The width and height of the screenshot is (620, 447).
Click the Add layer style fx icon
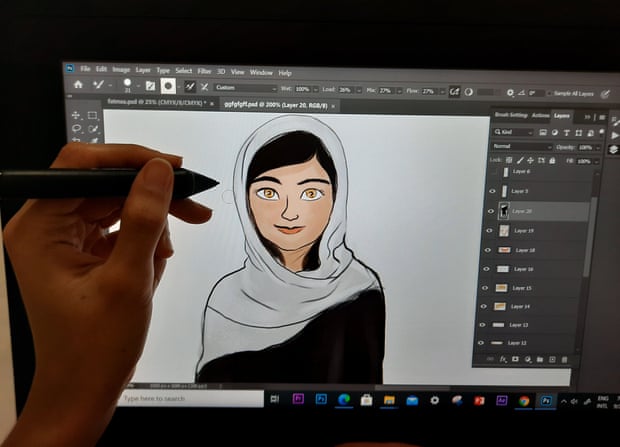point(502,359)
